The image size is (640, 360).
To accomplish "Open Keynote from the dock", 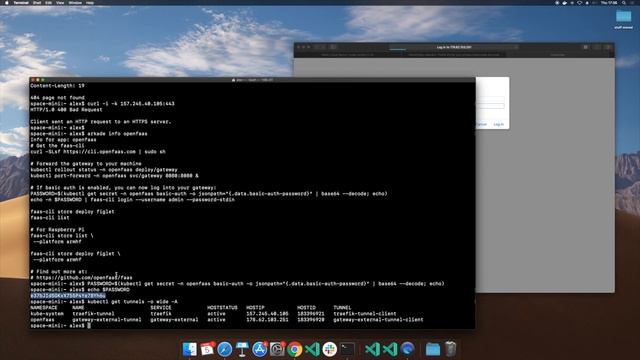I will (x=242, y=349).
